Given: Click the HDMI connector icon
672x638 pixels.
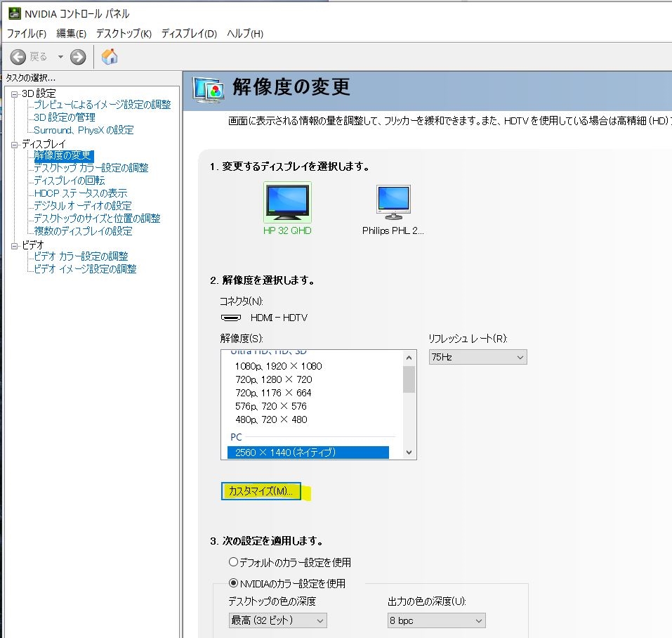Looking at the screenshot, I should pyautogui.click(x=231, y=318).
